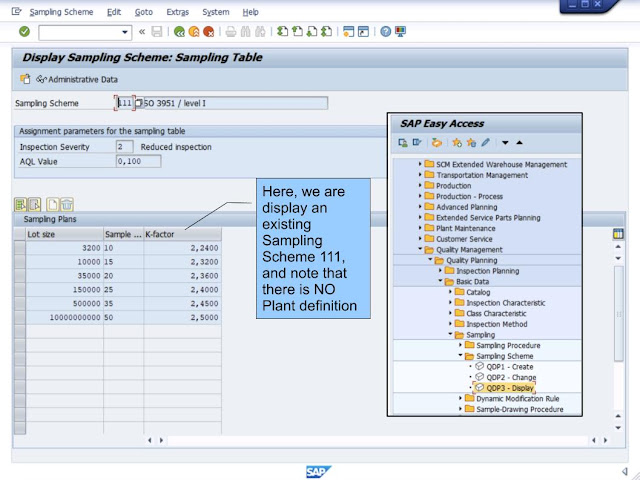The height and width of the screenshot is (480, 640).
Task: Go to Last Page icon
Action: coord(327,31)
